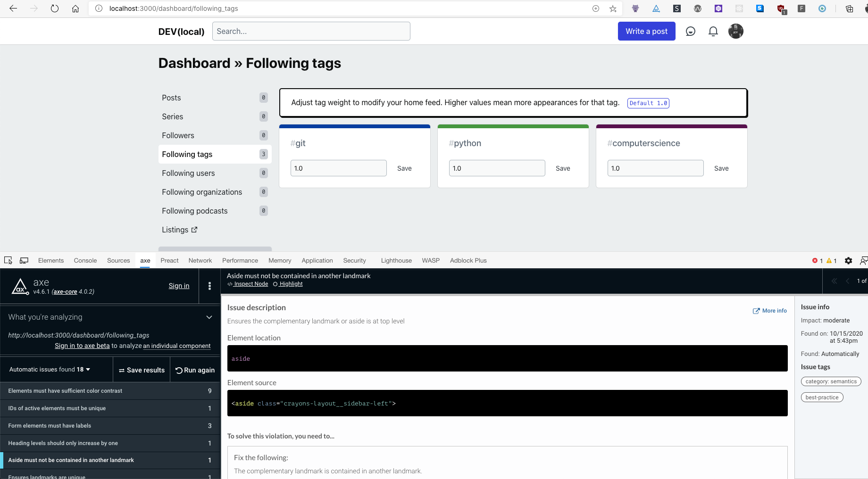Image resolution: width=868 pixels, height=479 pixels.
Task: Click the uBlock Origin extension icon
Action: pyautogui.click(x=781, y=8)
